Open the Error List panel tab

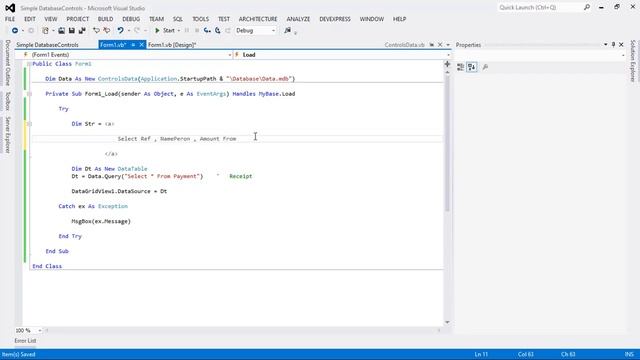[25, 341]
